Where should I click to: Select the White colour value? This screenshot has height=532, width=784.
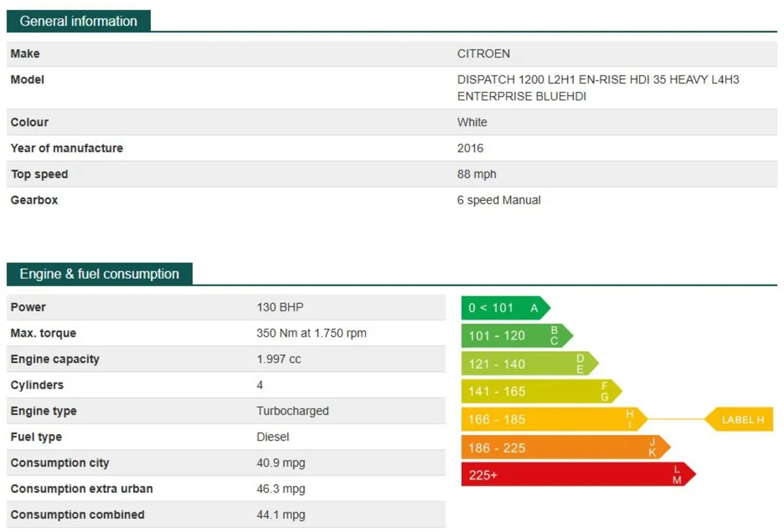coord(472,122)
